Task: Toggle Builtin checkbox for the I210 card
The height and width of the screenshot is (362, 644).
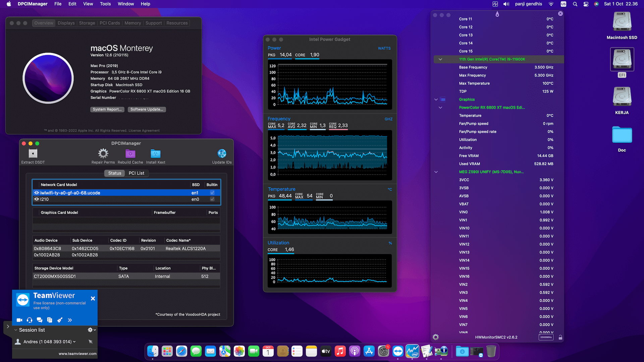Action: pos(212,199)
